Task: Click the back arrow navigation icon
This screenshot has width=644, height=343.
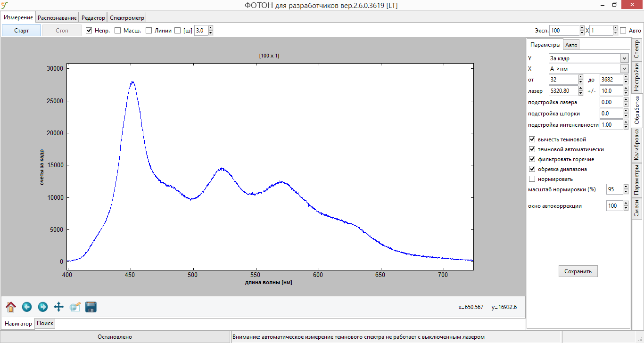Action: click(27, 307)
